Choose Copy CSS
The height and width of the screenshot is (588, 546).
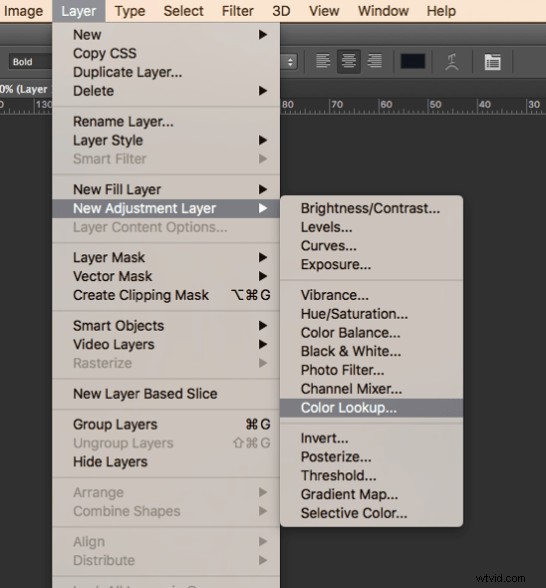point(166,53)
